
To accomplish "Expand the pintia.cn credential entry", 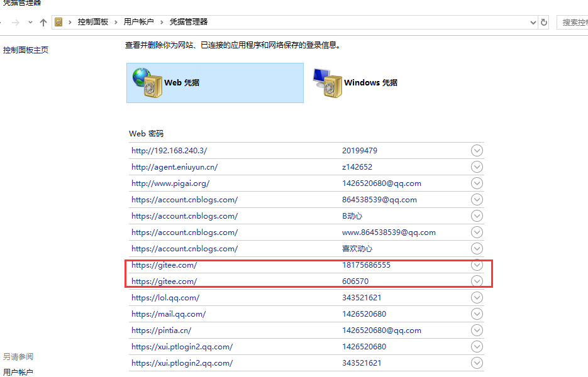I will point(477,330).
